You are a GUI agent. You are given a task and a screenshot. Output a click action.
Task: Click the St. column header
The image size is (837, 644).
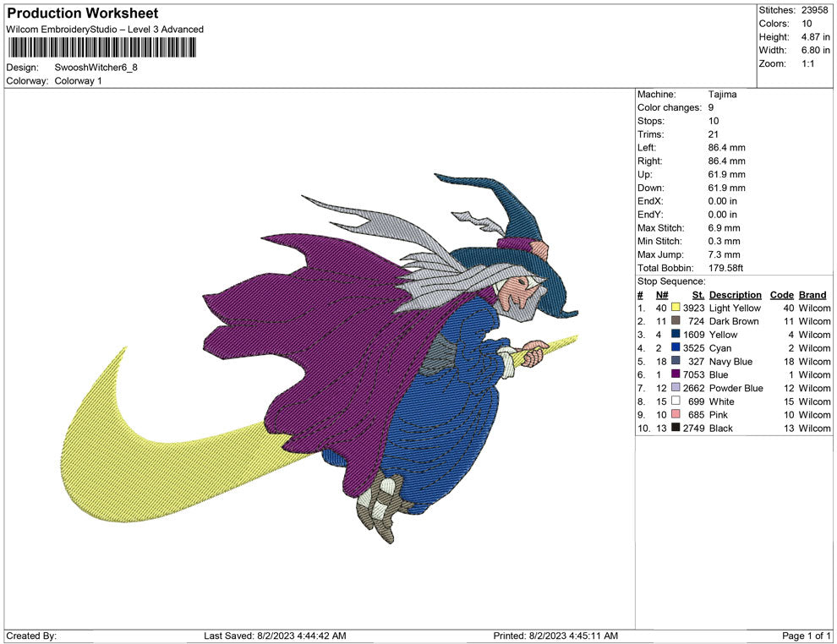point(698,294)
